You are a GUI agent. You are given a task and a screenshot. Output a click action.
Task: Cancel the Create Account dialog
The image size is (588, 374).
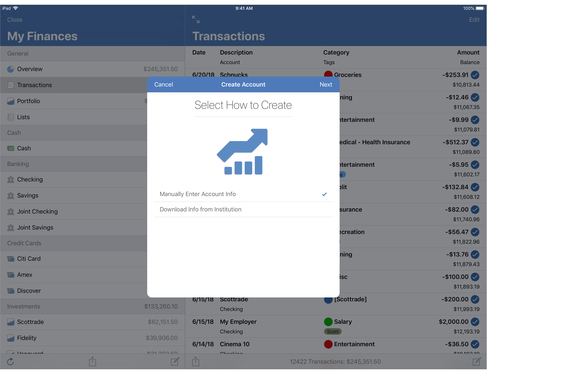[163, 84]
